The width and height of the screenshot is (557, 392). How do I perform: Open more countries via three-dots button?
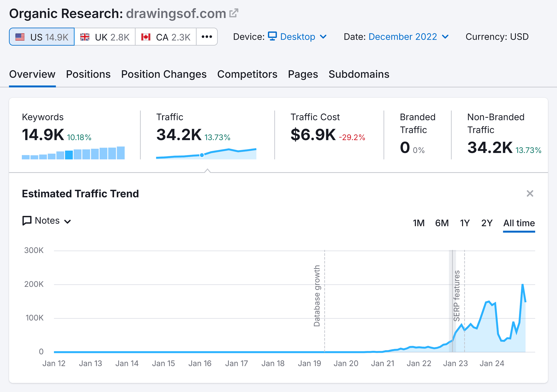tap(207, 37)
